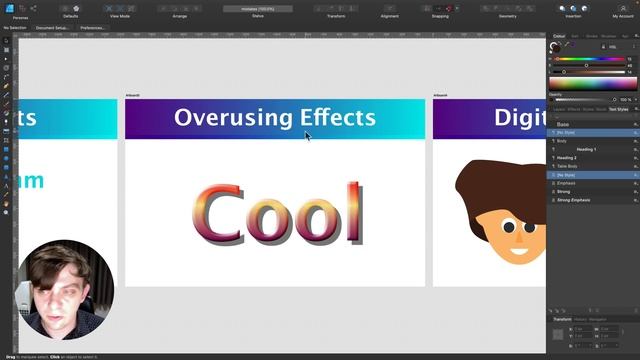
Task: Click the Opacity slider
Action: click(586, 100)
